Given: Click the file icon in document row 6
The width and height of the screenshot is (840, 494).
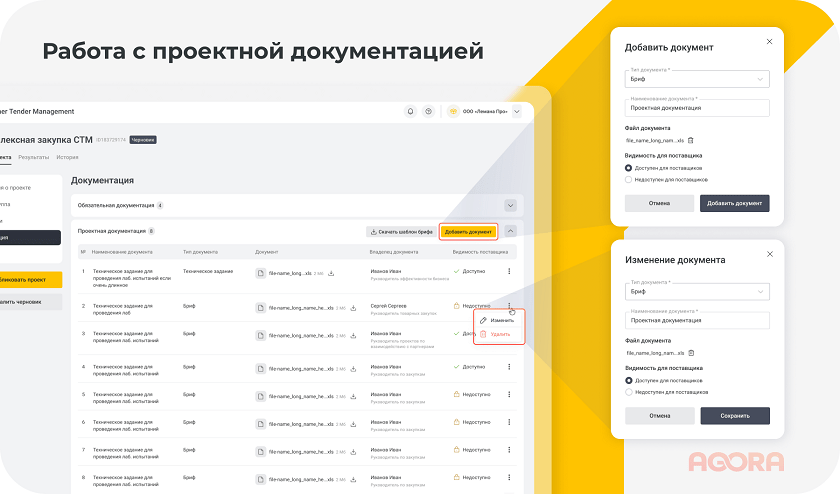Looking at the screenshot, I should [x=260, y=424].
